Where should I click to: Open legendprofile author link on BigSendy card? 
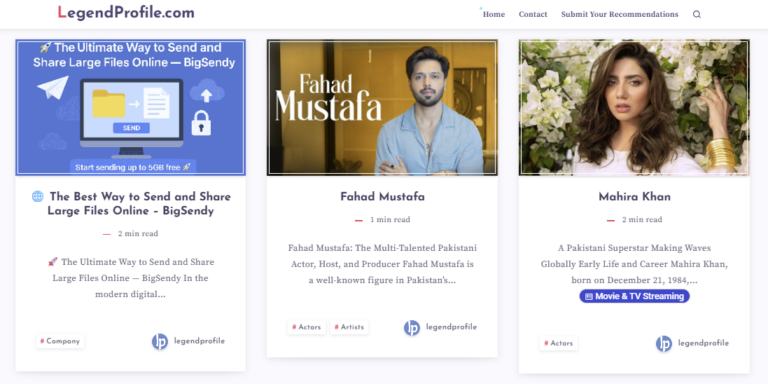tap(199, 341)
